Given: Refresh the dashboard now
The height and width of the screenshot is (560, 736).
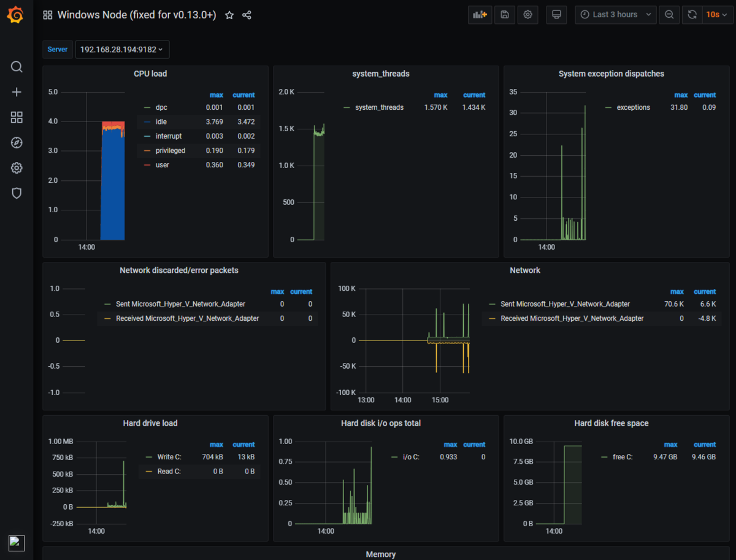Looking at the screenshot, I should [692, 15].
